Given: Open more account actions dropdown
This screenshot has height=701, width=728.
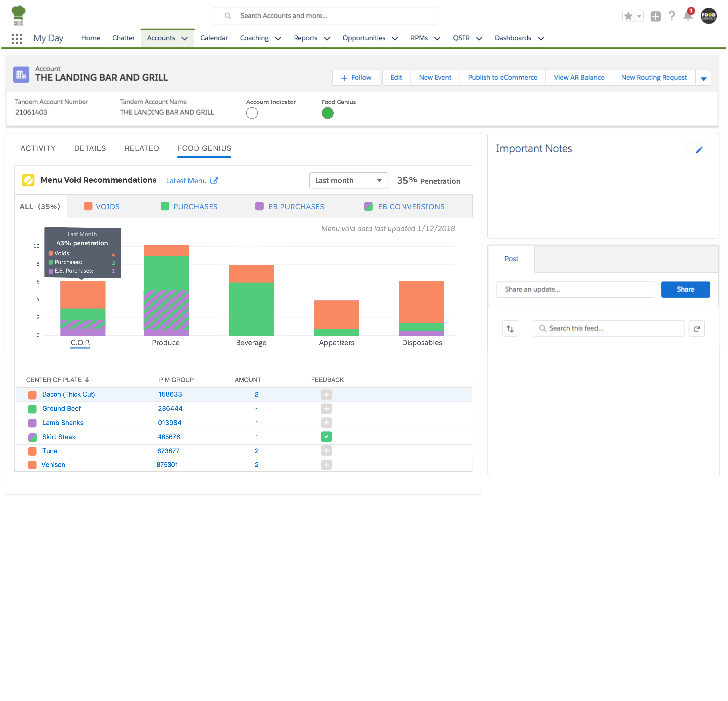Looking at the screenshot, I should (703, 78).
